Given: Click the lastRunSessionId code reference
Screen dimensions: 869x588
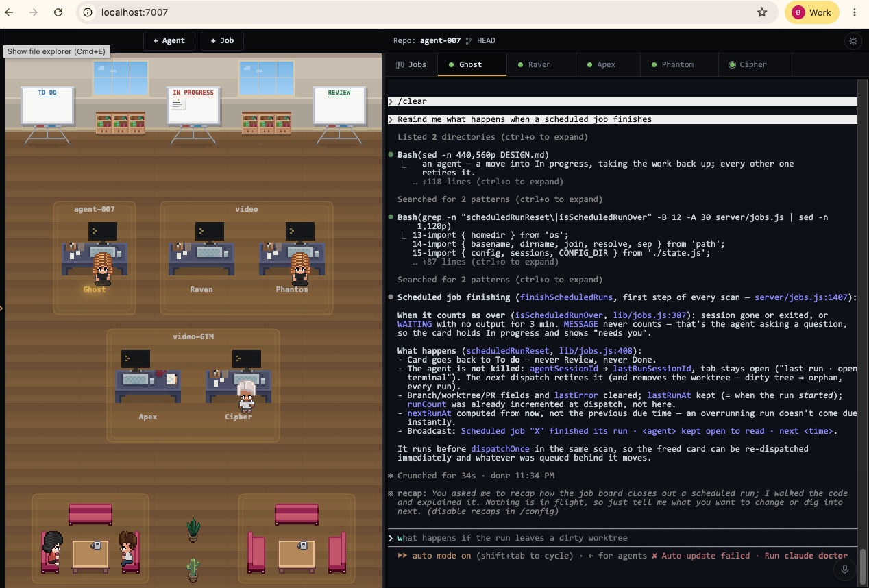Looking at the screenshot, I should click(651, 369).
